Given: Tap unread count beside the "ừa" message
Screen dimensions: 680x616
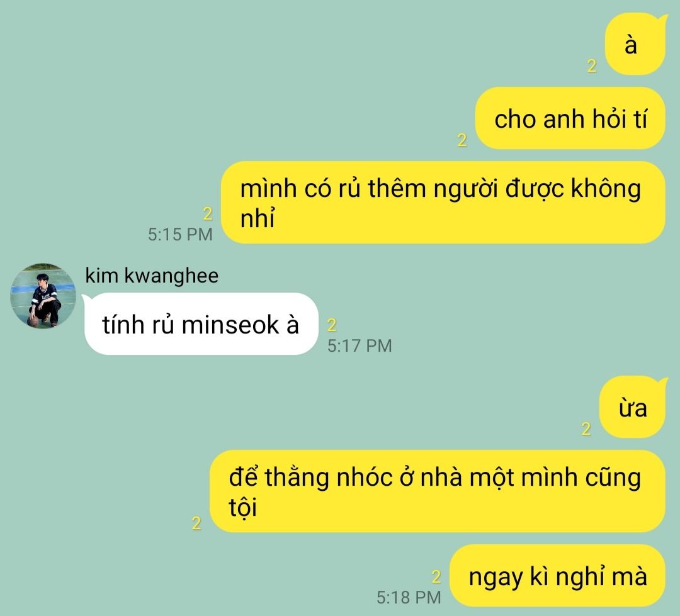Looking at the screenshot, I should coord(586,428).
